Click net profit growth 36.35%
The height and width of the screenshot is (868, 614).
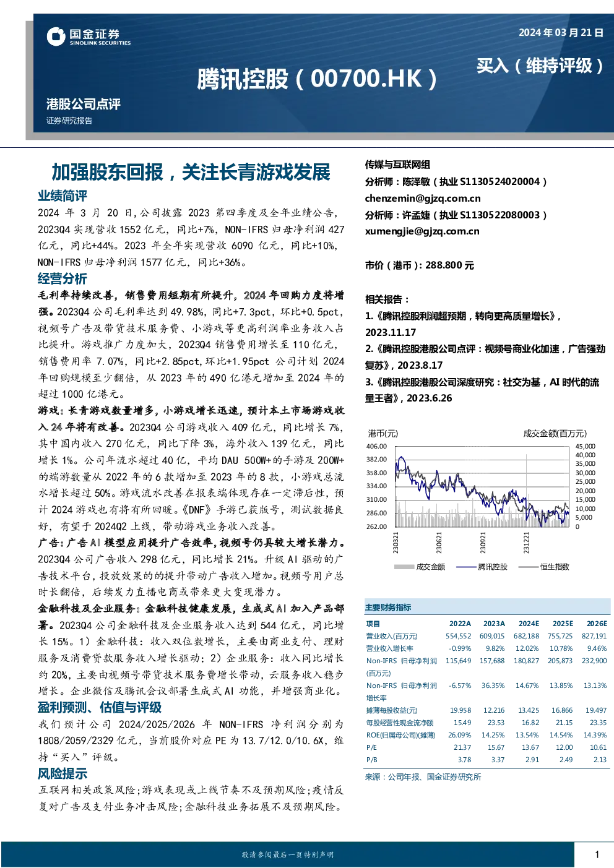click(493, 685)
